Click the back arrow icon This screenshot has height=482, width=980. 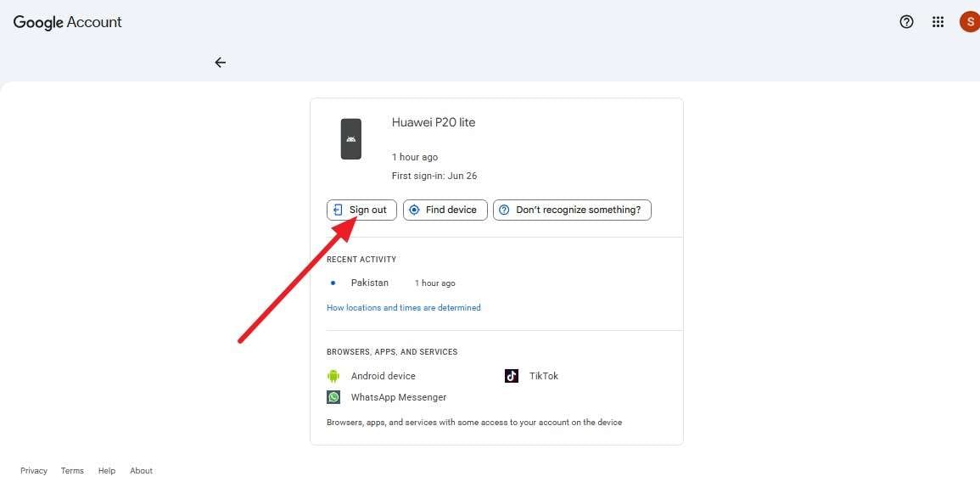[220, 63]
